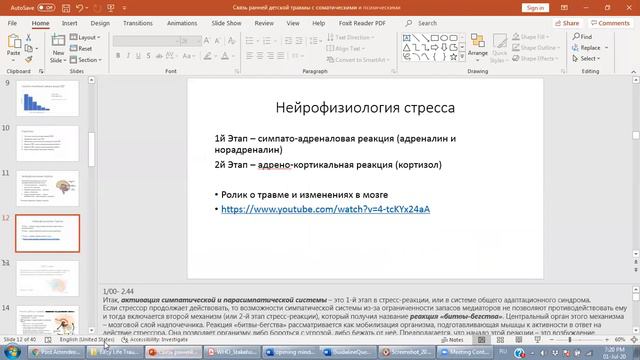Start Slide Show from status bar icon
Image resolution: width=640 pixels, height=360 pixels.
[537, 340]
